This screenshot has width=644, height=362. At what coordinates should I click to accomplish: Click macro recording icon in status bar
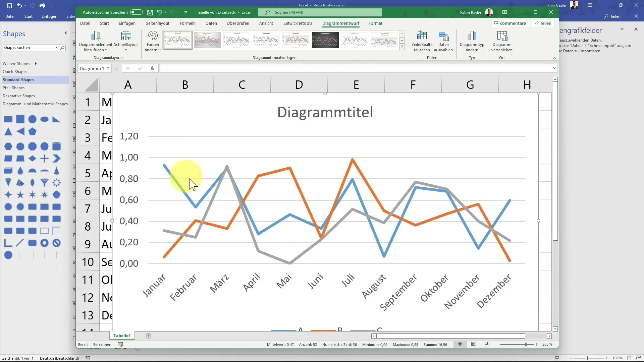[120, 344]
